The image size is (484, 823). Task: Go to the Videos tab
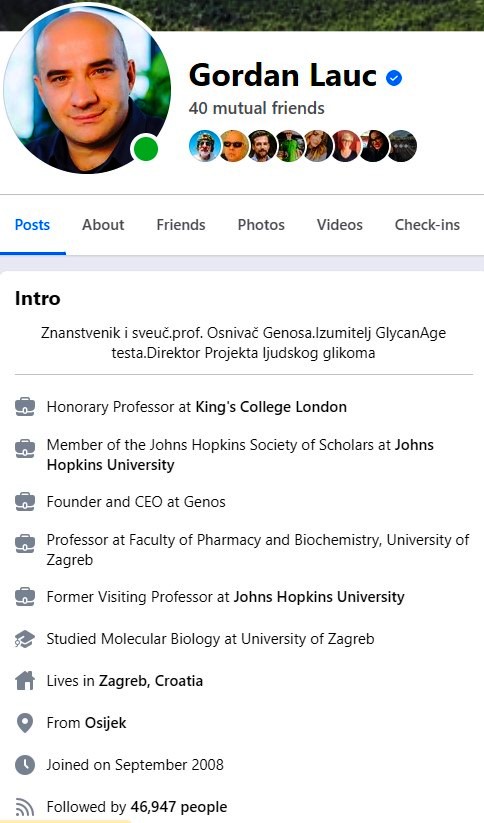340,225
